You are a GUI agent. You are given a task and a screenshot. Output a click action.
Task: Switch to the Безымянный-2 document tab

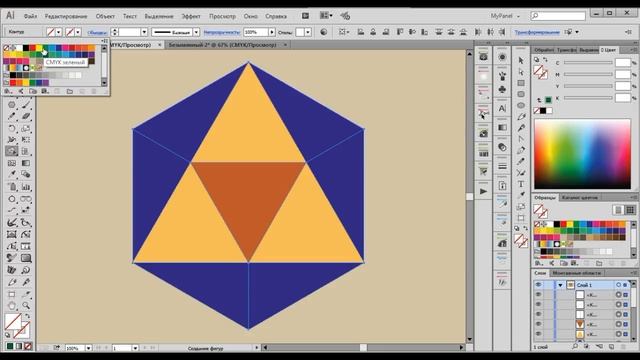coord(222,45)
